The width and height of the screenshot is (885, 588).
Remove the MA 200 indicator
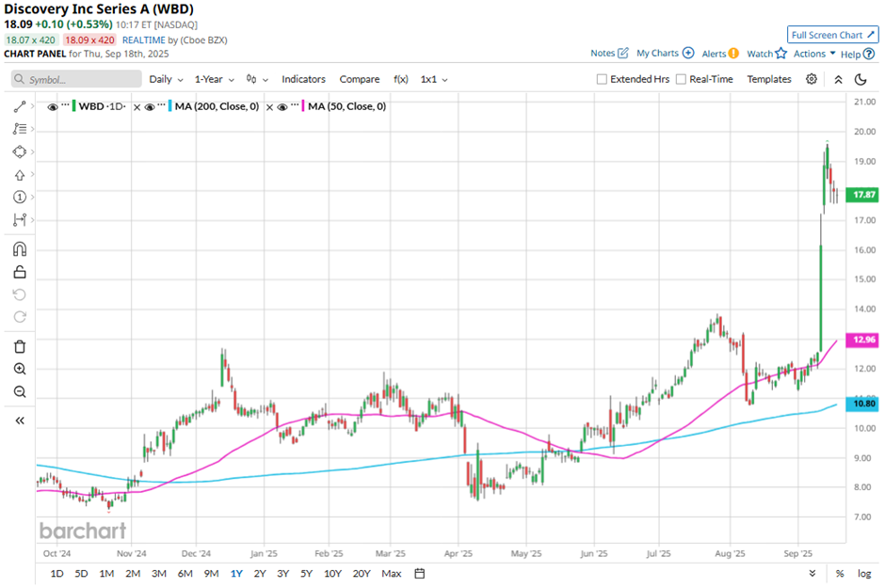(137, 107)
